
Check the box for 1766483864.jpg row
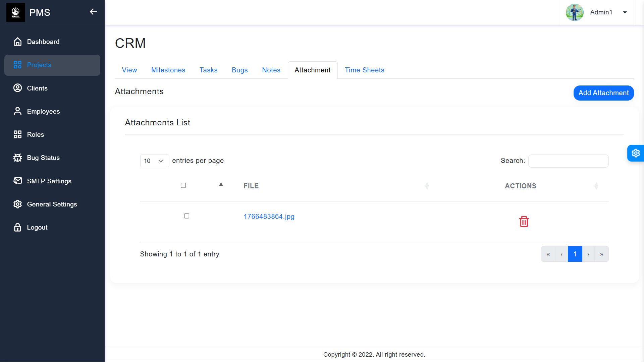[x=186, y=216]
